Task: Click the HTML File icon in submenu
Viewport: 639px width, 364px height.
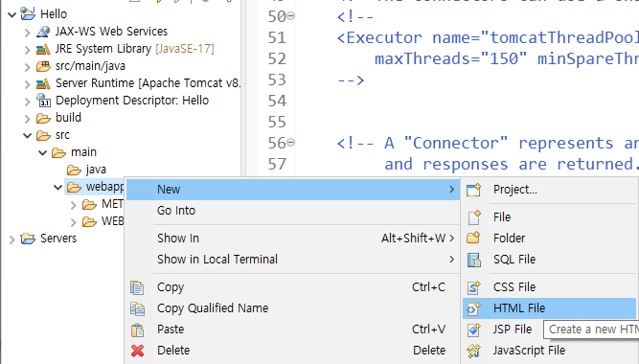Action: pos(473,308)
